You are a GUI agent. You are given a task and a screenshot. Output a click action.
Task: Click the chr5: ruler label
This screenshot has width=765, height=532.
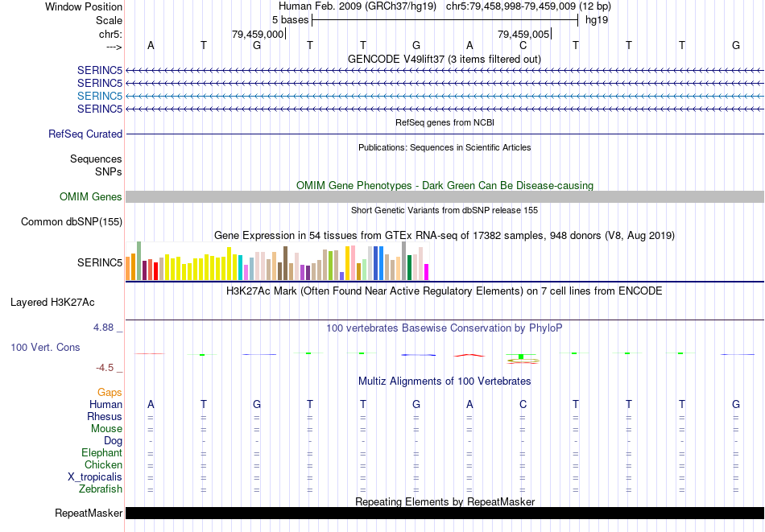[110, 34]
